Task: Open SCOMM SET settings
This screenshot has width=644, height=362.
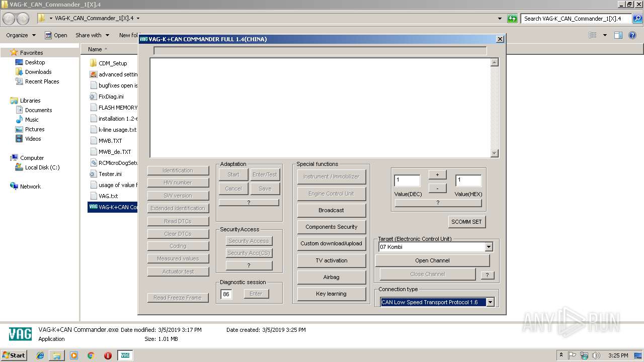Action: click(466, 222)
